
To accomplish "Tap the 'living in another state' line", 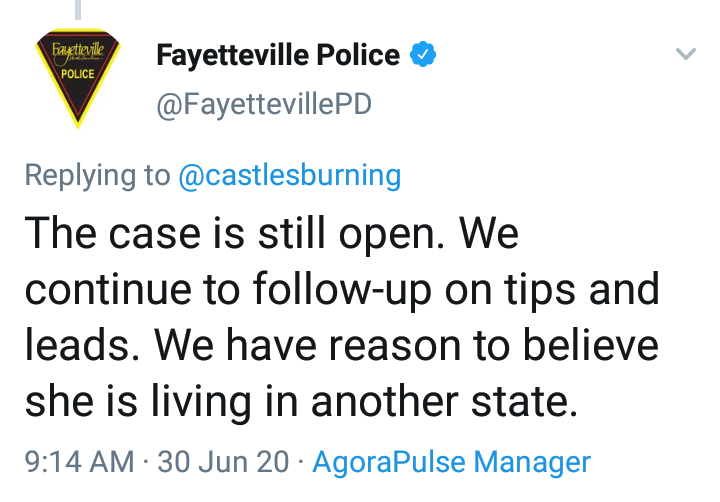I will tap(302, 401).
